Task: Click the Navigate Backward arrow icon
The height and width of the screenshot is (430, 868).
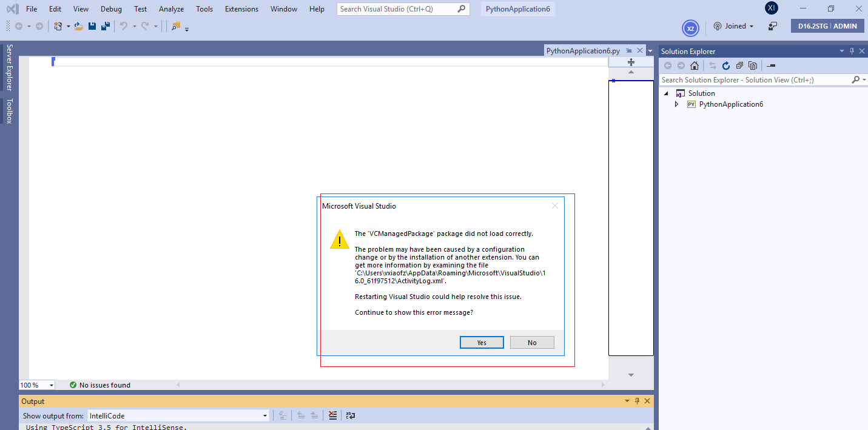Action: click(19, 26)
